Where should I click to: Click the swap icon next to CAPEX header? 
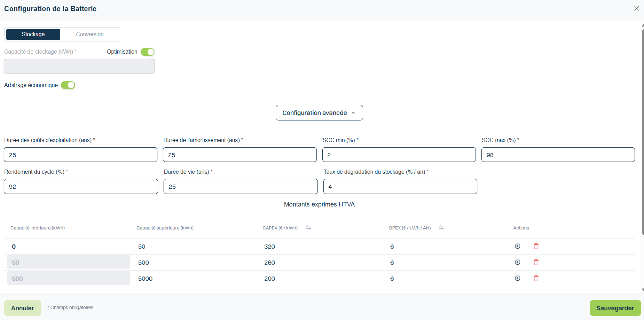click(308, 227)
